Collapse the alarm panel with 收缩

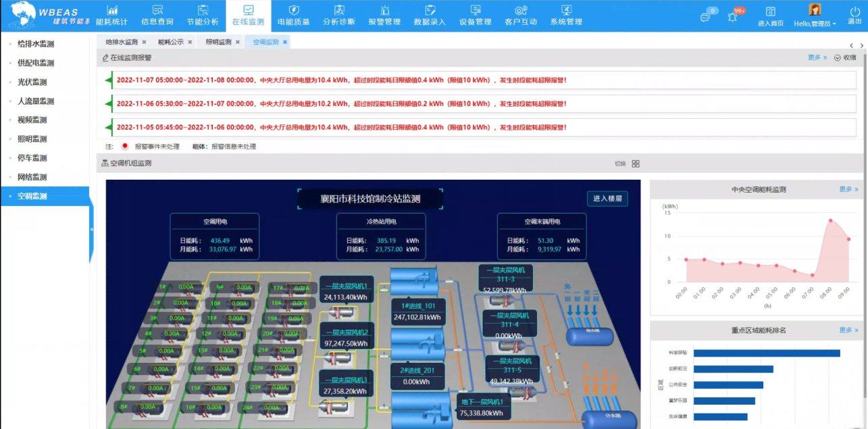tap(845, 57)
